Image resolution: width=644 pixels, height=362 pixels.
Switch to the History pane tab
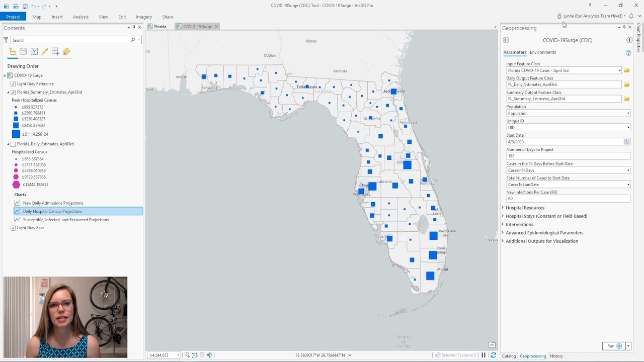pyautogui.click(x=556, y=356)
